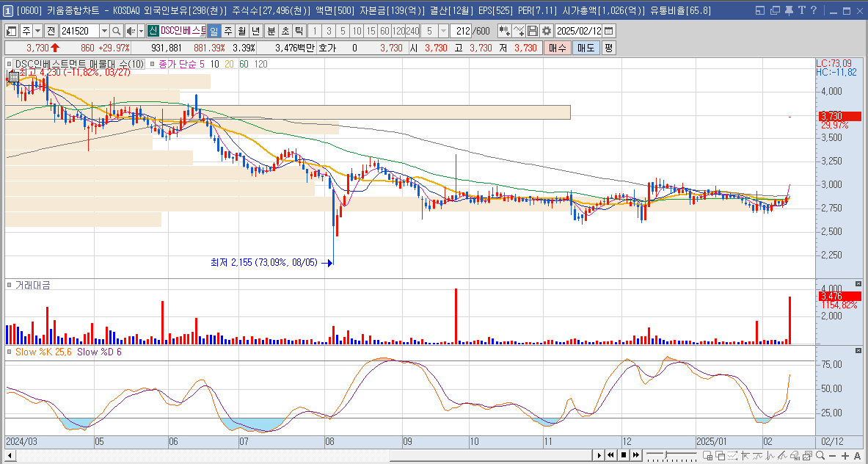This screenshot has width=868, height=464.
Task: Click the 매수 buy button
Action: click(556, 48)
